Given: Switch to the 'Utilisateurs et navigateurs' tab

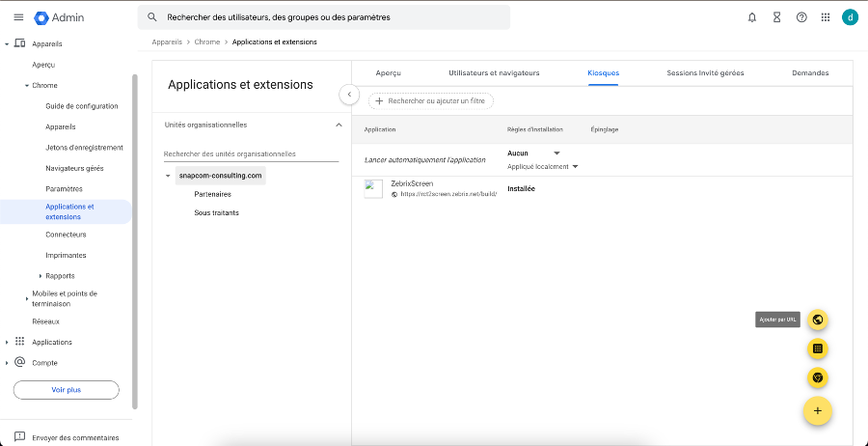Looking at the screenshot, I should (x=494, y=72).
